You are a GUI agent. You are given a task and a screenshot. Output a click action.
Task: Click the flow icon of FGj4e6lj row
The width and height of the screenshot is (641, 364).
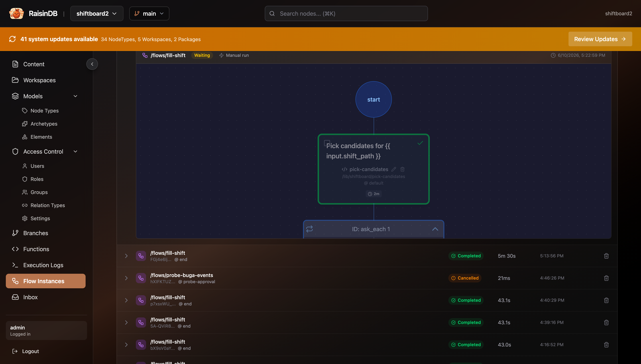coord(141,256)
